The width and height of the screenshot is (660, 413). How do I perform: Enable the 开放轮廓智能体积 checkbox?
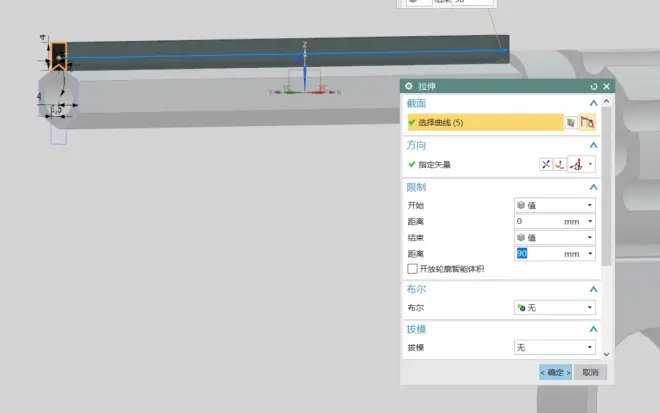(x=412, y=270)
